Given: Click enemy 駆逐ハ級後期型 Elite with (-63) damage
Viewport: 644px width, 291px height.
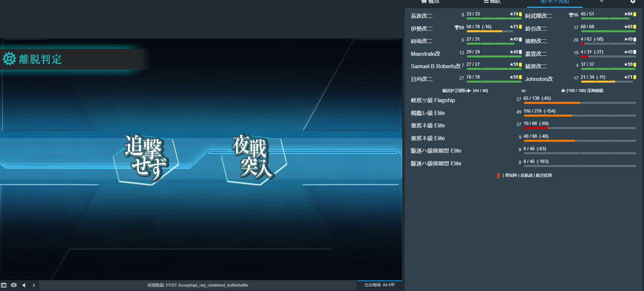Looking at the screenshot, I should pos(436,151).
